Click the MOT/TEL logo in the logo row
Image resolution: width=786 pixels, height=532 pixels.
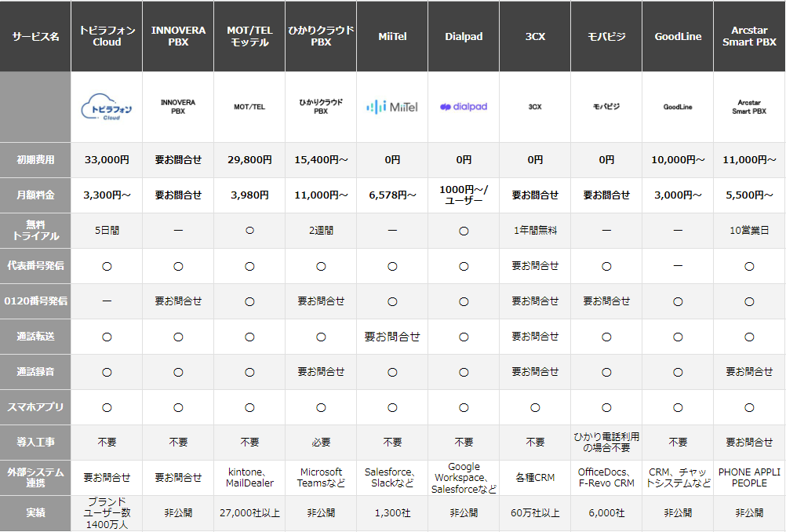click(249, 107)
